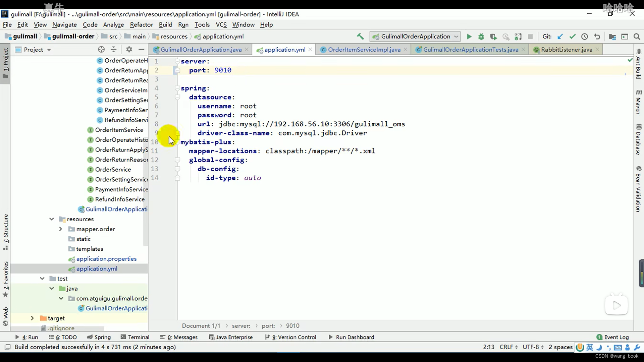Toggle the Structure tool window
Screen dimensions: 644x362
tap(5, 232)
